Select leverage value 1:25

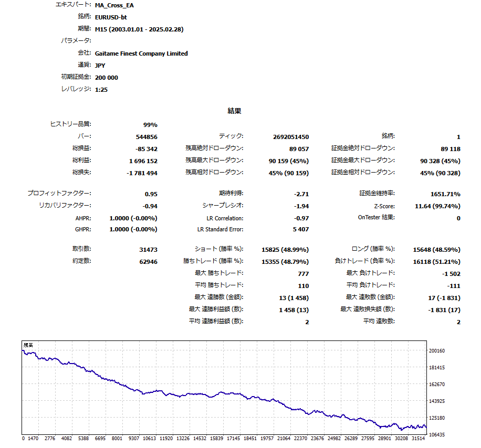pos(101,90)
